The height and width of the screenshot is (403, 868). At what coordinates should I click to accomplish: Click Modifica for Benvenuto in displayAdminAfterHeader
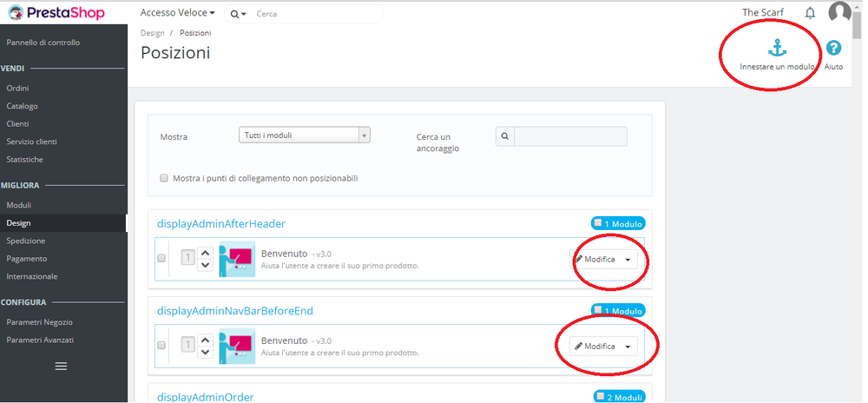pos(595,259)
